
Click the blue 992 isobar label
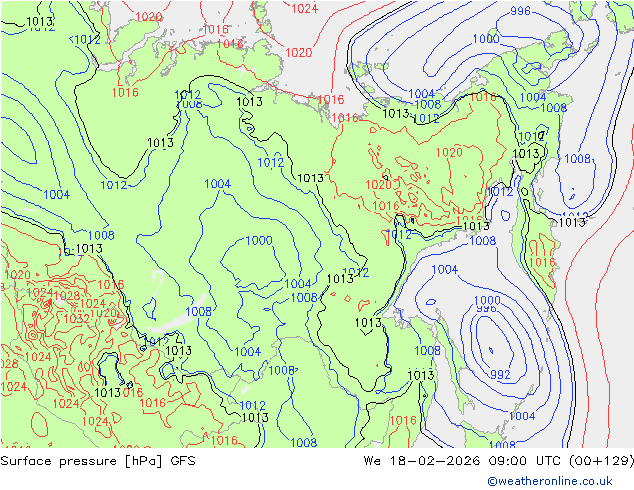[500, 374]
